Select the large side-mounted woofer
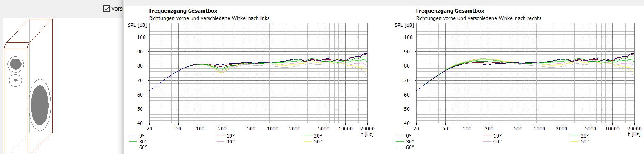This screenshot has height=154, width=644. (x=40, y=105)
